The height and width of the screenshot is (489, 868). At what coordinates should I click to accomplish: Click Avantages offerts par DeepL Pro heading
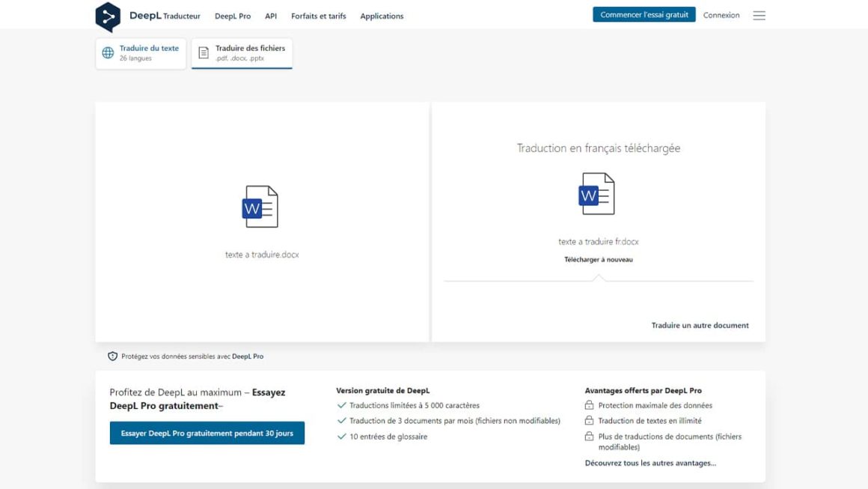coord(644,390)
